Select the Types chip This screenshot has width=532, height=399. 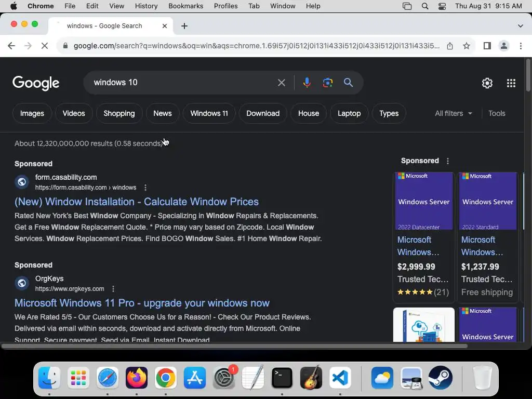coord(389,113)
